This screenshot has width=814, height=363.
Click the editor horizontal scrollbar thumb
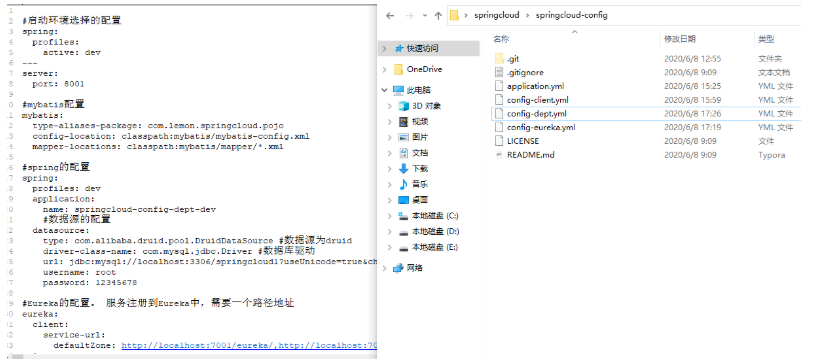click(x=18, y=357)
